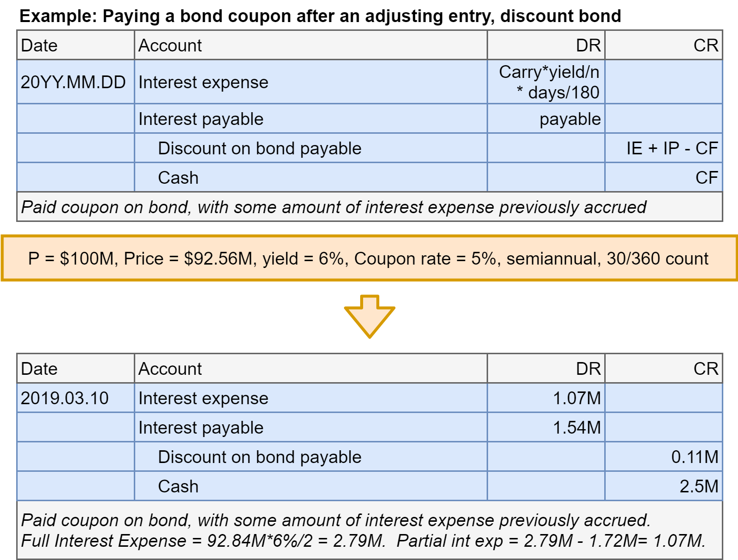Click the bold example title heading
The height and width of the screenshot is (560, 738).
320,16
